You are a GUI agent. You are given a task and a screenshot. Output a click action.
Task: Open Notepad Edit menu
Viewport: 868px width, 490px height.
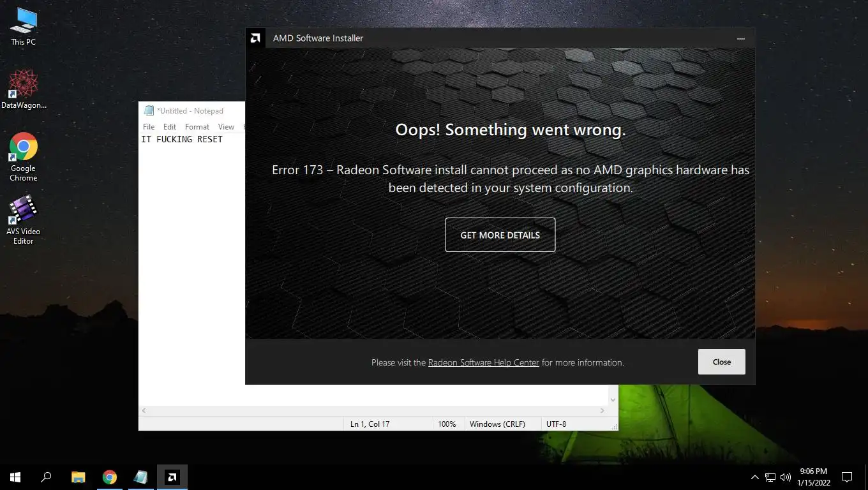click(x=170, y=127)
